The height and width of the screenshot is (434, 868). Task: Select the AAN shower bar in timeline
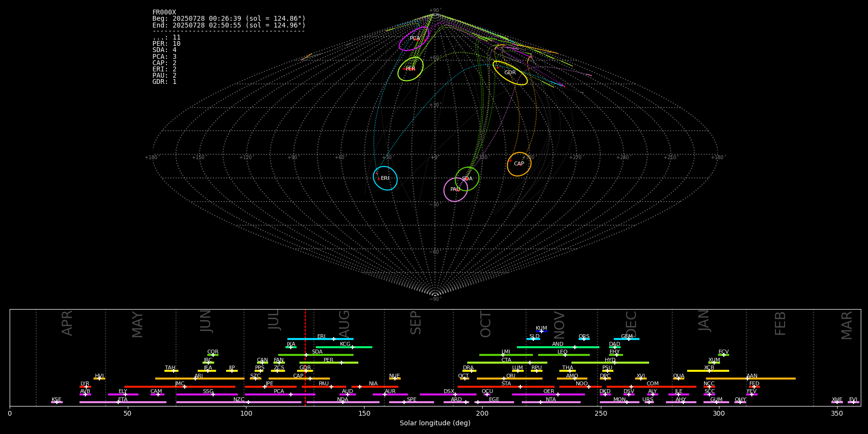[x=751, y=379]
